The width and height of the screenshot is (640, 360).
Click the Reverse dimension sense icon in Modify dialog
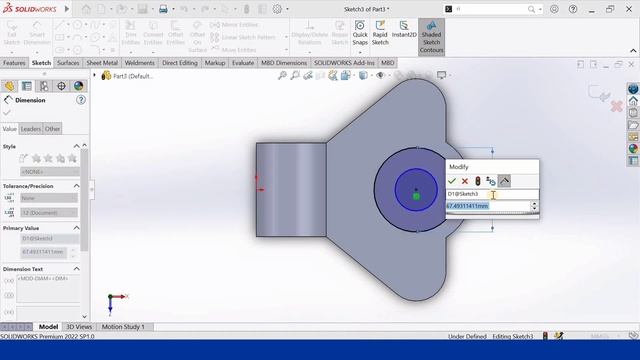click(491, 181)
